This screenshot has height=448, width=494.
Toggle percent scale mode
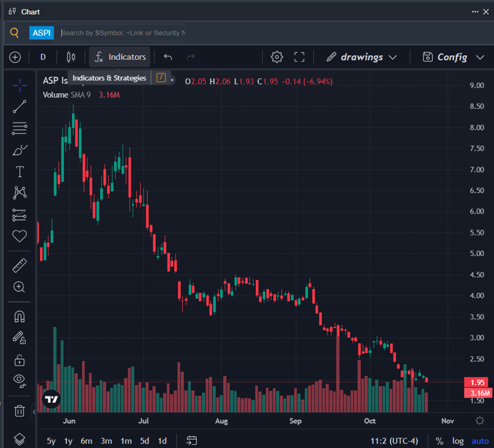tap(439, 441)
